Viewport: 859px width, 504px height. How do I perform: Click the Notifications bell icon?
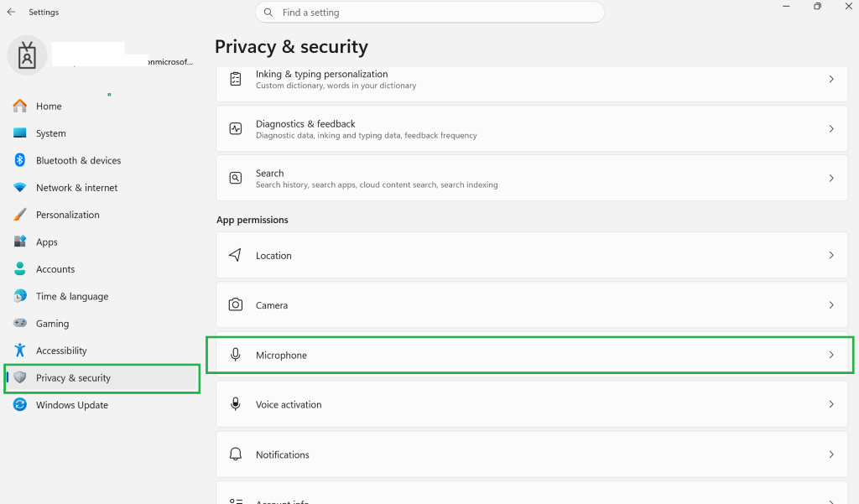click(236, 455)
